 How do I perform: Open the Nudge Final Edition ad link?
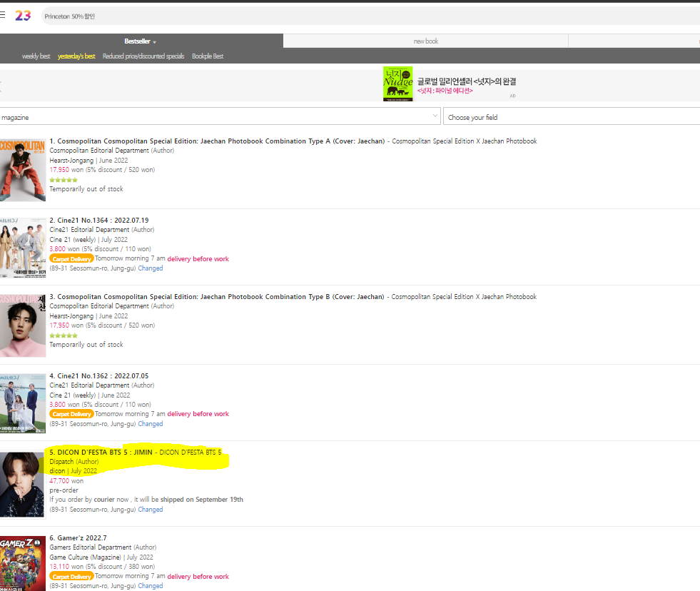445,91
